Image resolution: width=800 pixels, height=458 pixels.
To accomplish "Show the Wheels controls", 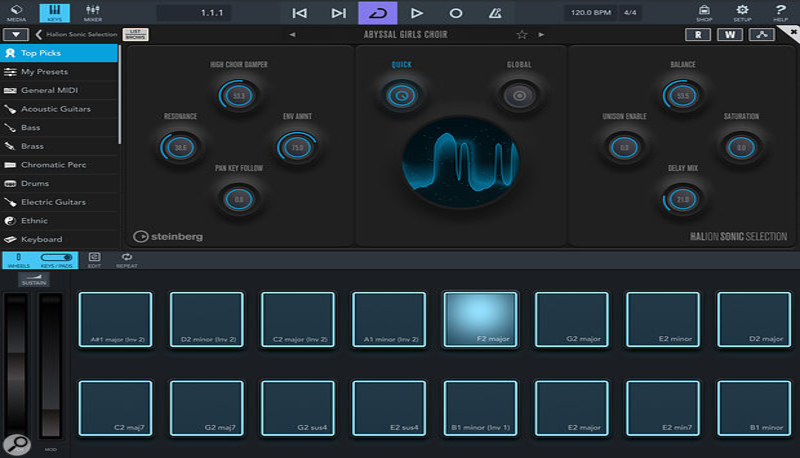I will pyautogui.click(x=19, y=260).
